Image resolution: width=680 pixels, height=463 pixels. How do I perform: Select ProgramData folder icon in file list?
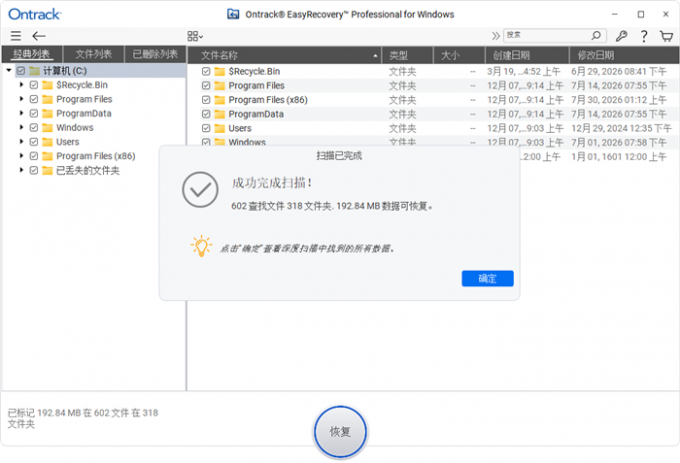pyautogui.click(x=220, y=114)
